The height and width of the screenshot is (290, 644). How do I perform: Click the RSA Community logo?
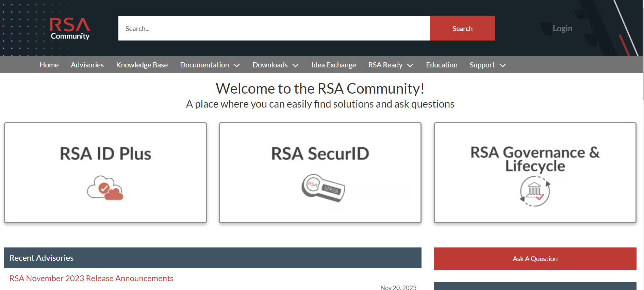pyautogui.click(x=70, y=29)
